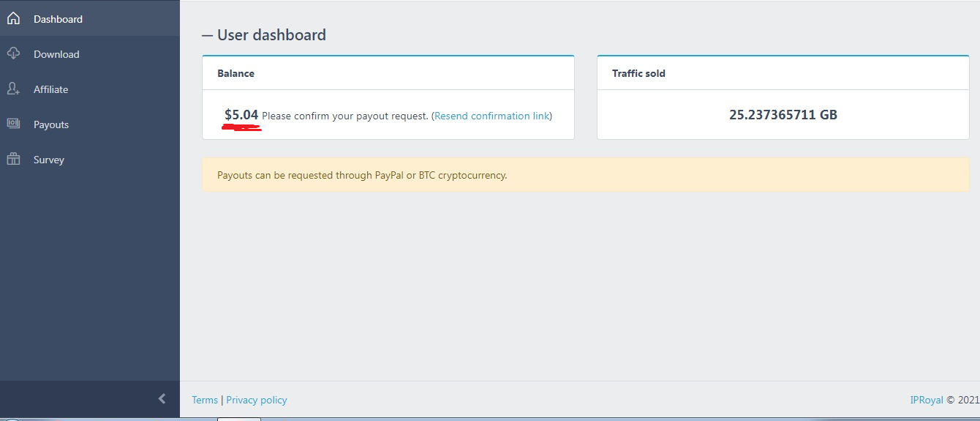
Task: Collapse the sidebar with the left chevron
Action: (162, 399)
